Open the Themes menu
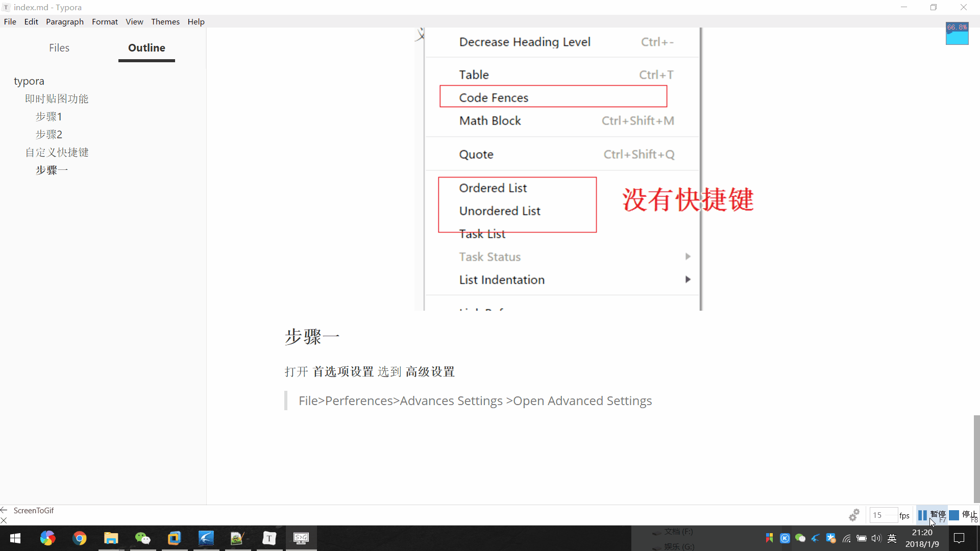This screenshot has width=980, height=551. pyautogui.click(x=165, y=21)
